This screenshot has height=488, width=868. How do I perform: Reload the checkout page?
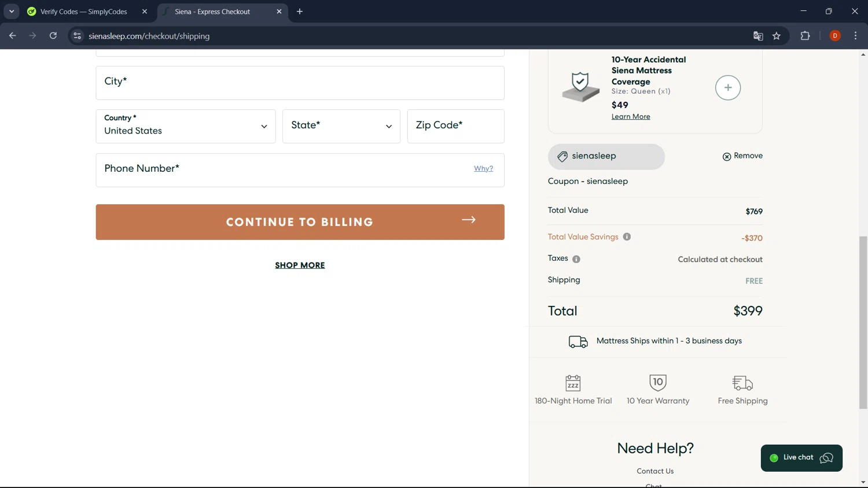pos(53,36)
